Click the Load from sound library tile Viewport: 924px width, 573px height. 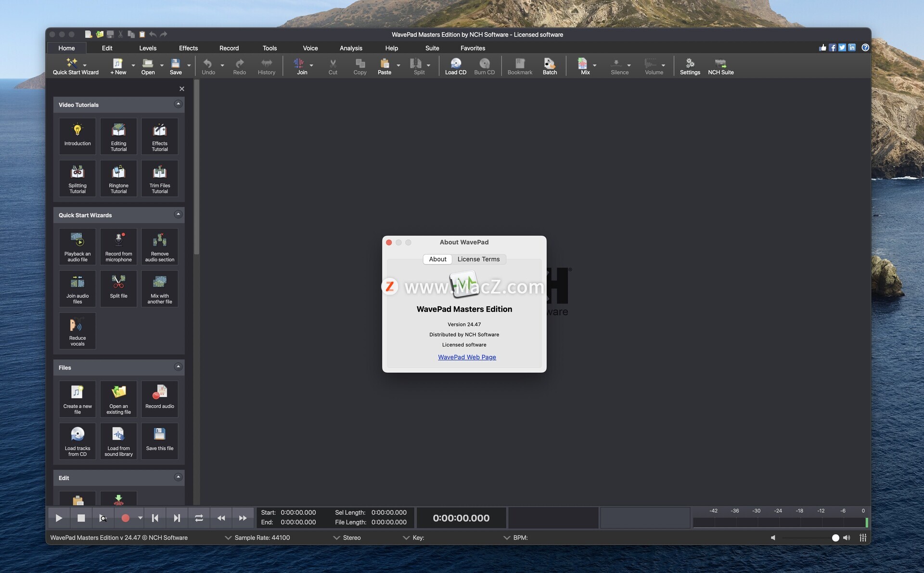pyautogui.click(x=118, y=441)
